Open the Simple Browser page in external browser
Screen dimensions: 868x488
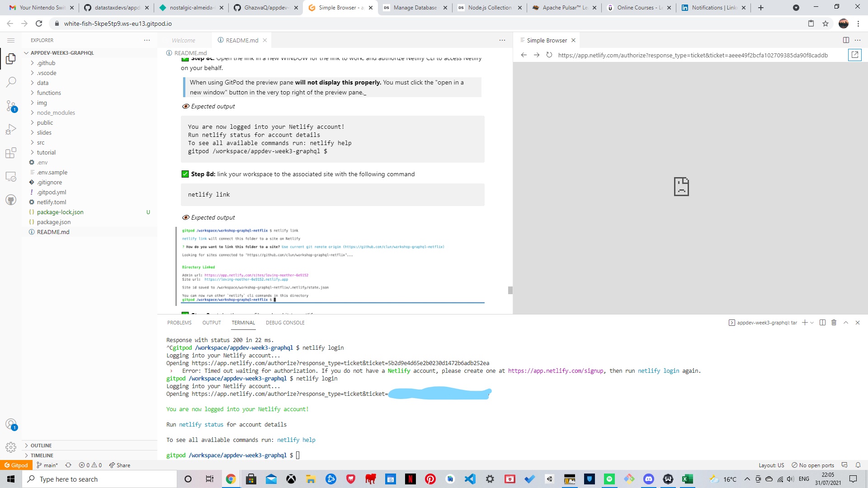tap(854, 55)
